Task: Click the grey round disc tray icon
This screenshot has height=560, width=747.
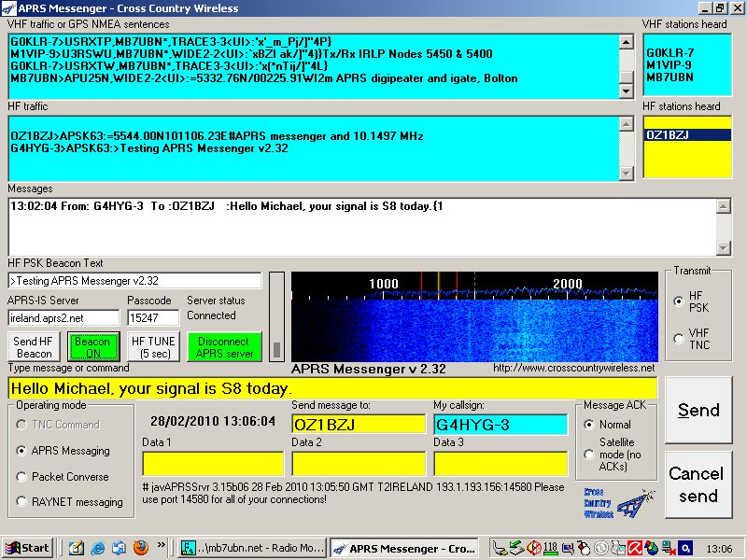Action: tap(601, 549)
